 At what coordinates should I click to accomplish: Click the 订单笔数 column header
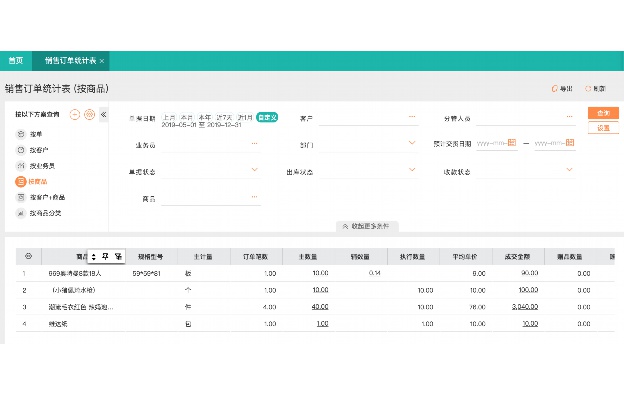(255, 257)
